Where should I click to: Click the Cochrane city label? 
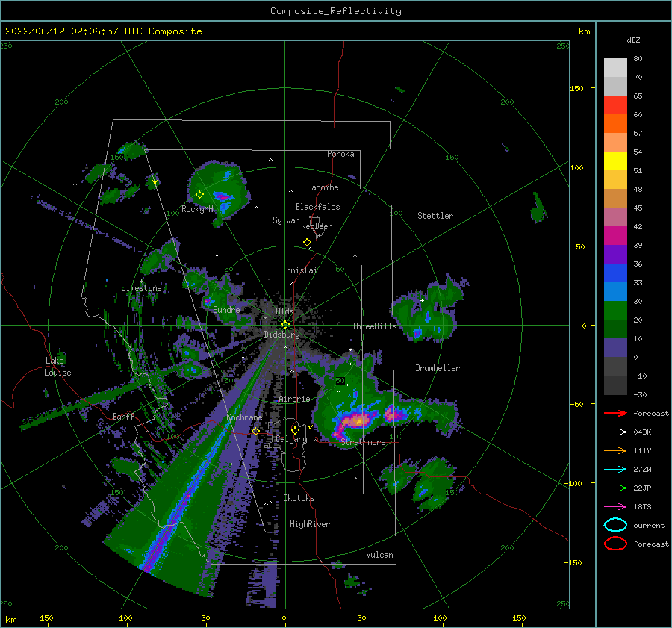(244, 417)
